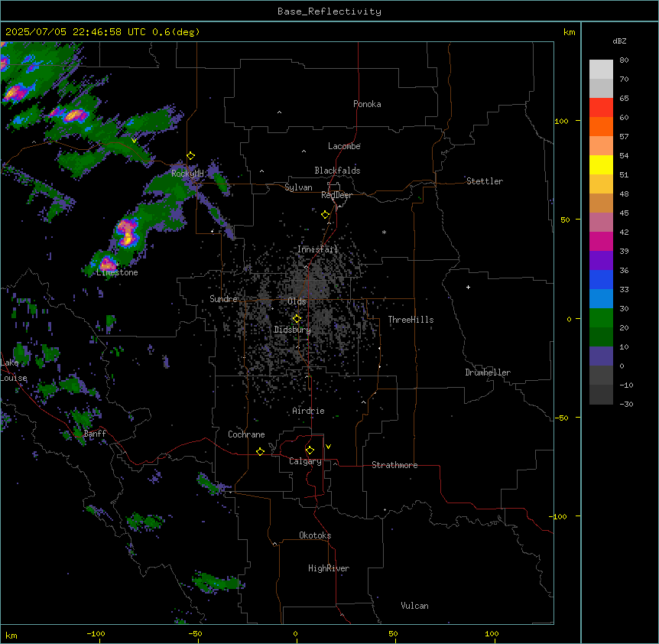Click the Olds city label
Viewport: 659px width, 644px height.
(297, 301)
